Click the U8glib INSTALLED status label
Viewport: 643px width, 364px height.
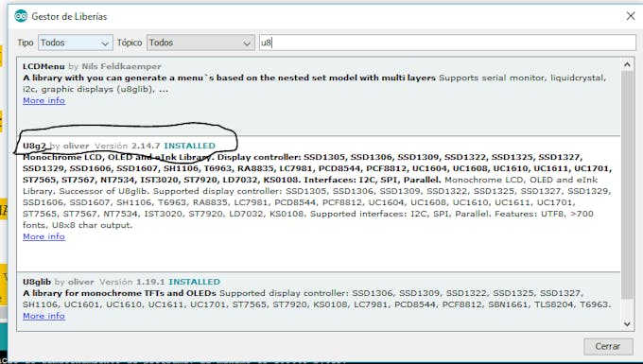pos(195,282)
